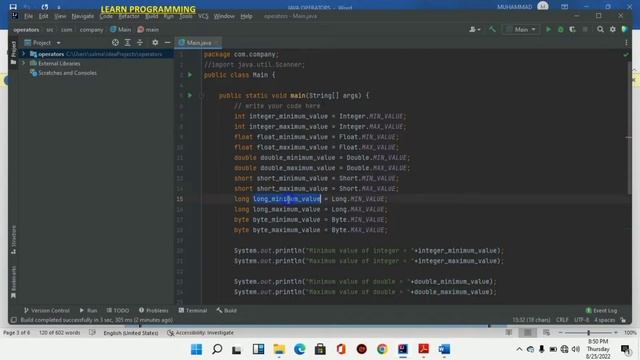640x360 pixels.
Task: Toggle tool window bars icon in status bar
Action: click(13, 320)
